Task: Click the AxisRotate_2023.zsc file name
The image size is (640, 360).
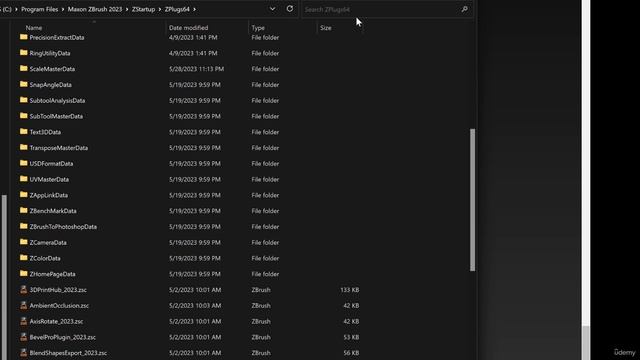Action: click(56, 321)
